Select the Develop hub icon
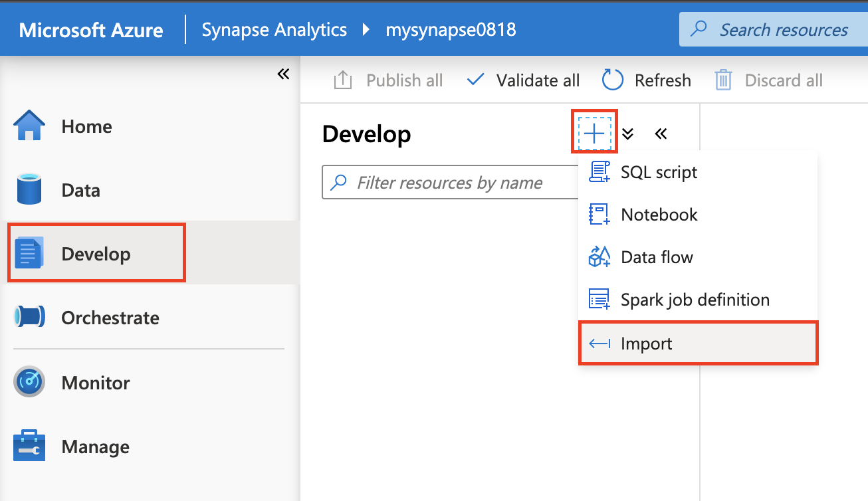The width and height of the screenshot is (868, 501). [29, 254]
